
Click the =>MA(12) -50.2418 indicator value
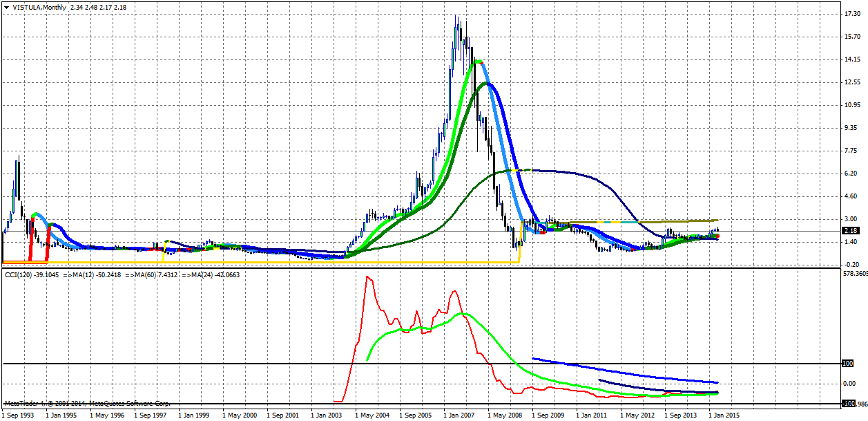click(x=93, y=274)
